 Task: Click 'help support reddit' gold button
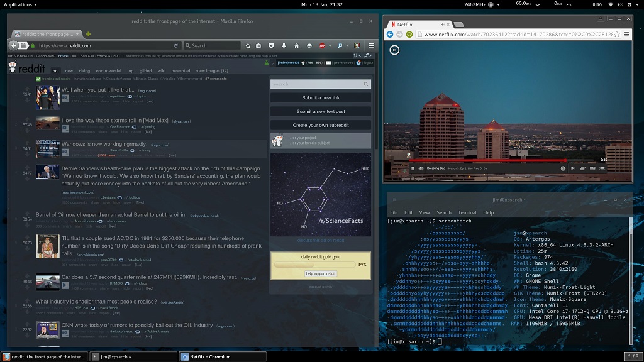321,273
